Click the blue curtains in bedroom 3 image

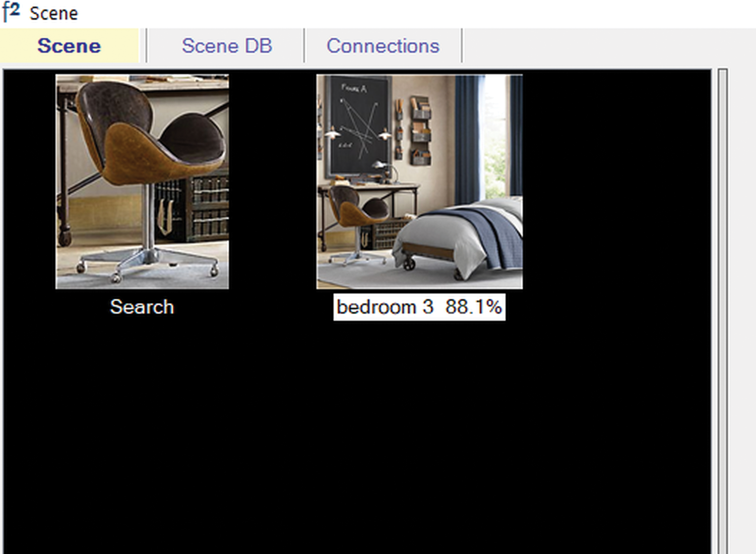point(469,139)
